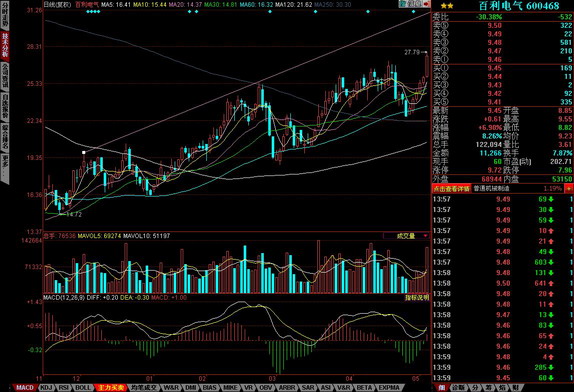Click the 百利电气 600468 stock title
The width and height of the screenshot is (574, 392).
[x=519, y=5]
